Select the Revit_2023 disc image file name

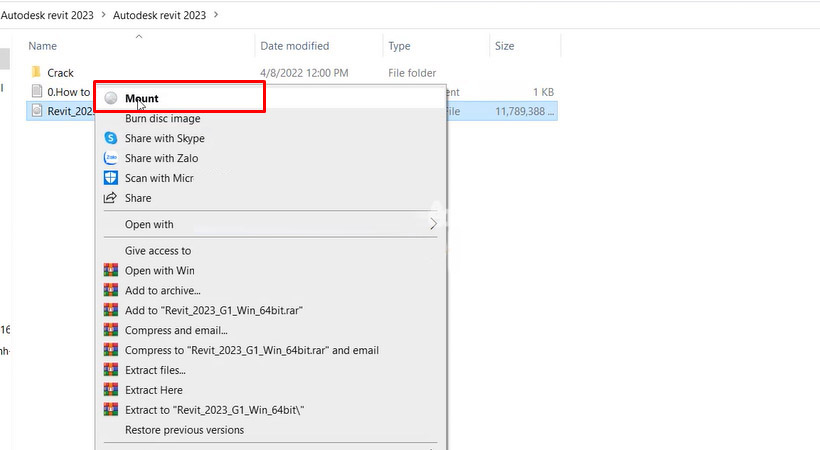(71, 111)
